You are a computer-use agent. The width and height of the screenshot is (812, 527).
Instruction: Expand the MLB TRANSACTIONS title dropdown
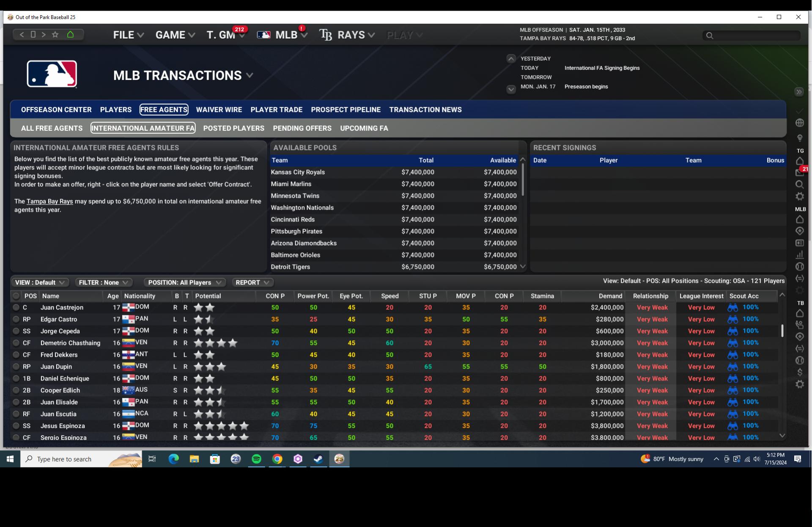pyautogui.click(x=250, y=75)
